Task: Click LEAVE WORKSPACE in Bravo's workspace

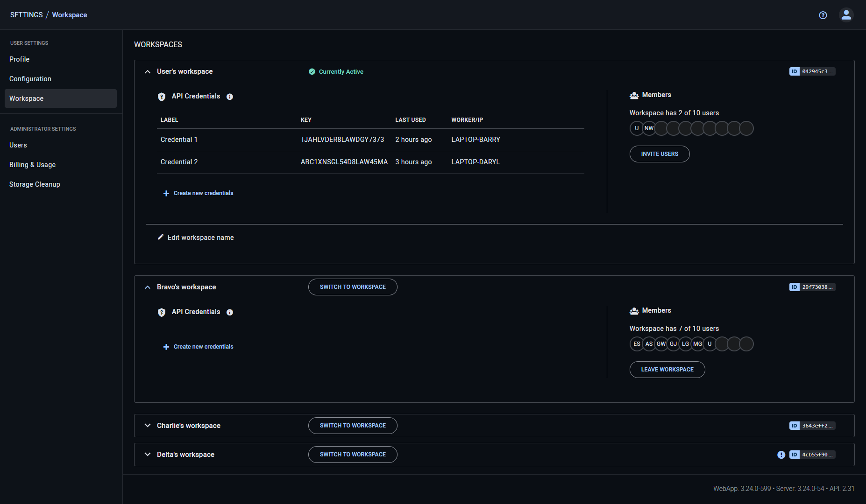Action: click(667, 369)
